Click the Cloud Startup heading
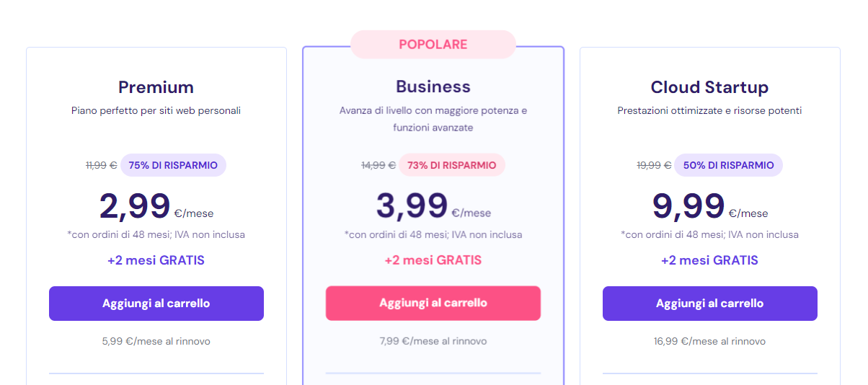Image resolution: width=868 pixels, height=385 pixels. [x=709, y=87]
